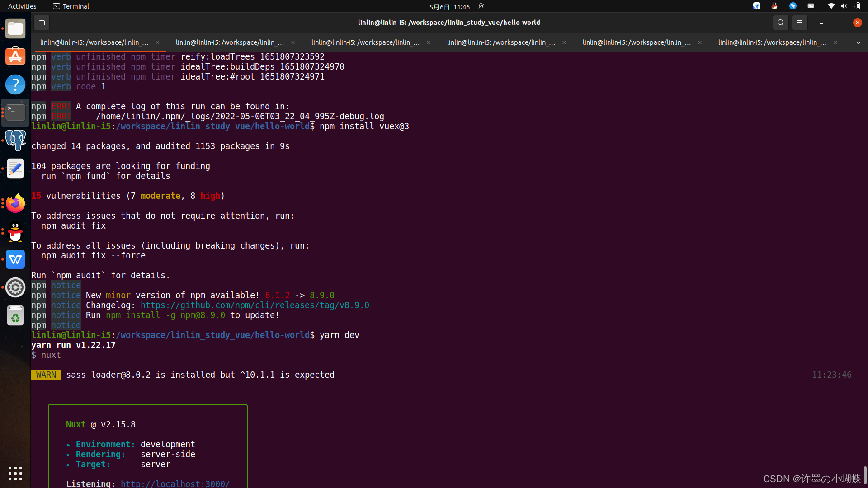Show Applications grid button
868x488 pixels.
pyautogui.click(x=15, y=473)
